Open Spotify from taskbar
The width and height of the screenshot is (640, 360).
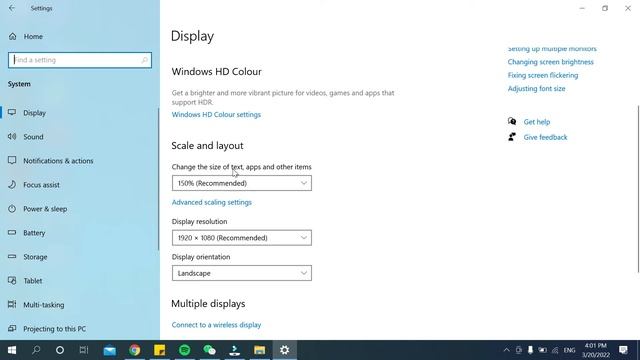(x=184, y=350)
